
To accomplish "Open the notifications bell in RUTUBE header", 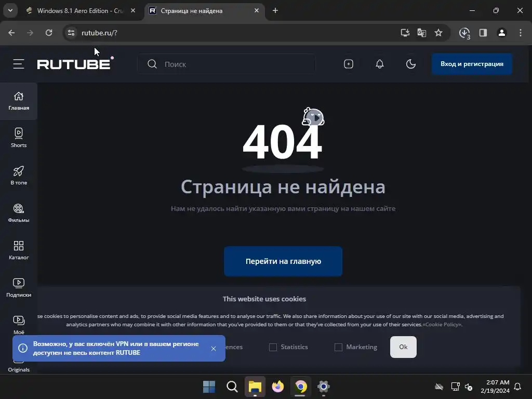I will coord(380,64).
